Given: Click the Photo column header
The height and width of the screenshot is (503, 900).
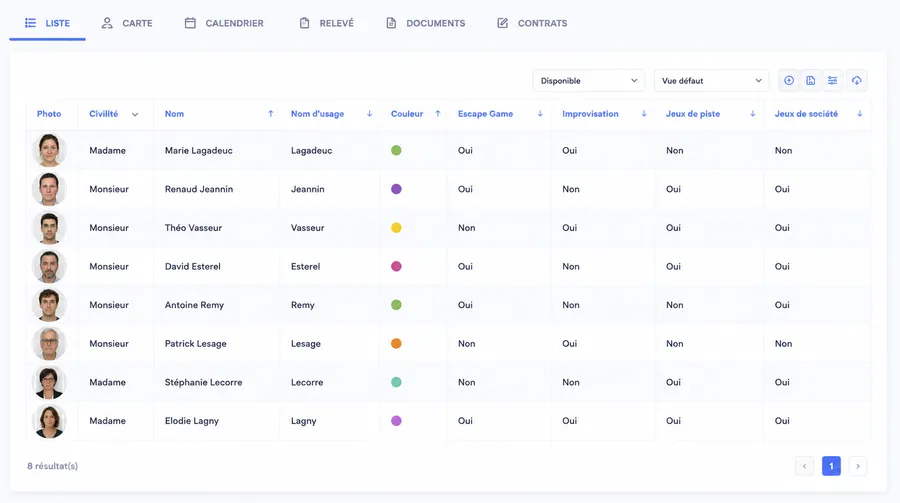Looking at the screenshot, I should coord(49,114).
